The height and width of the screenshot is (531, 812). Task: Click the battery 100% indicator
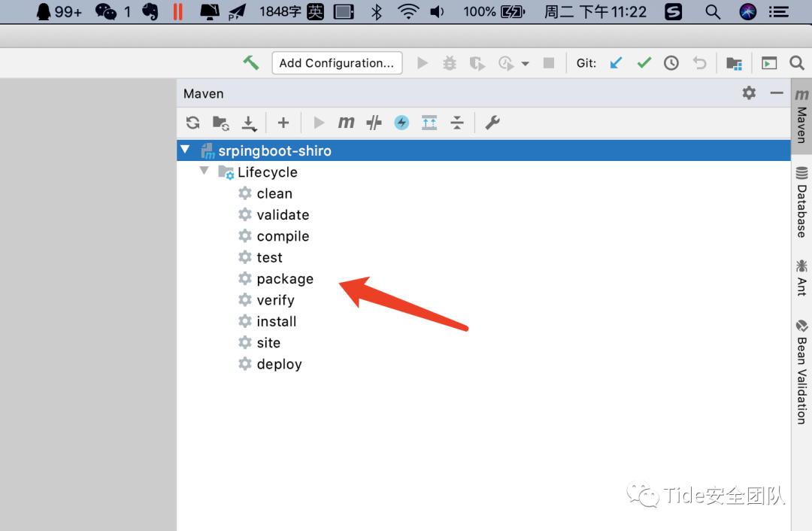[494, 11]
